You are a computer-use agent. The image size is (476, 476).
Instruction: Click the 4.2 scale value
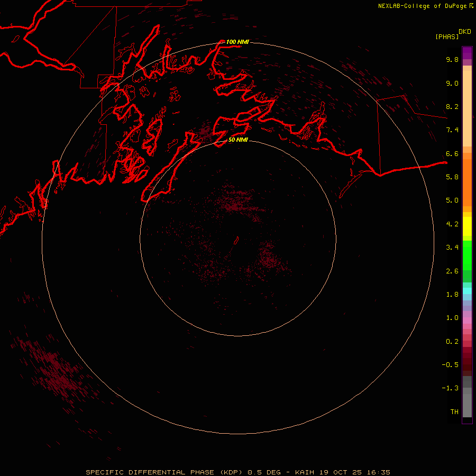[452, 224]
